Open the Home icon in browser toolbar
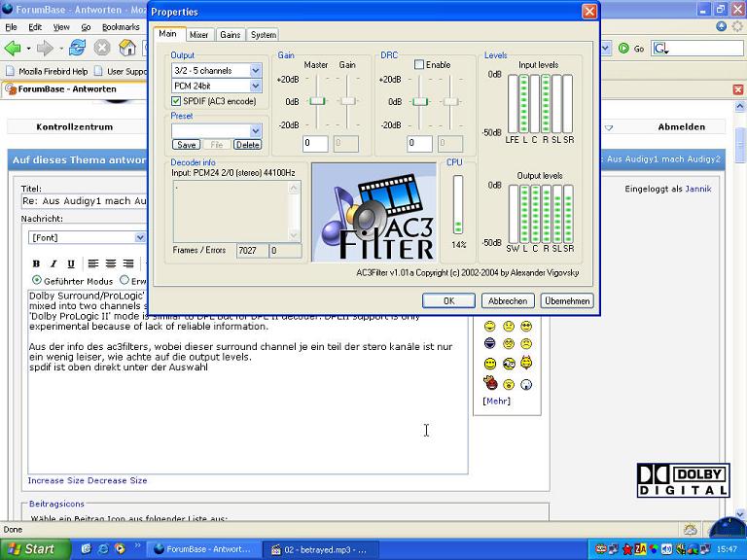The height and width of the screenshot is (560, 747). tap(127, 48)
